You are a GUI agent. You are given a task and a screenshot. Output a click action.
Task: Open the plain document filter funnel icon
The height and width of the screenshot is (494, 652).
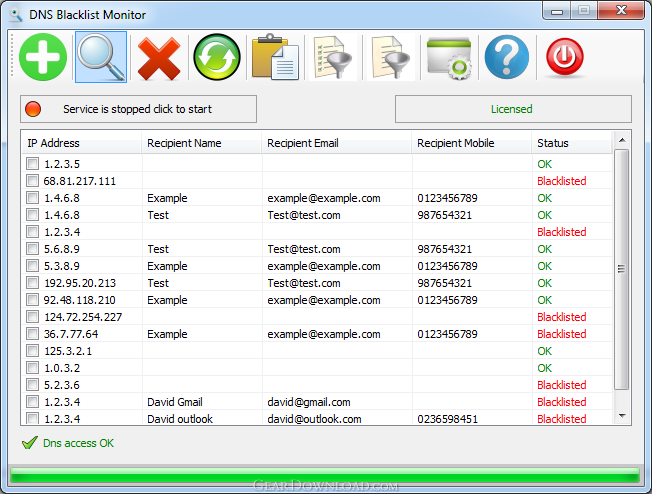pyautogui.click(x=391, y=57)
